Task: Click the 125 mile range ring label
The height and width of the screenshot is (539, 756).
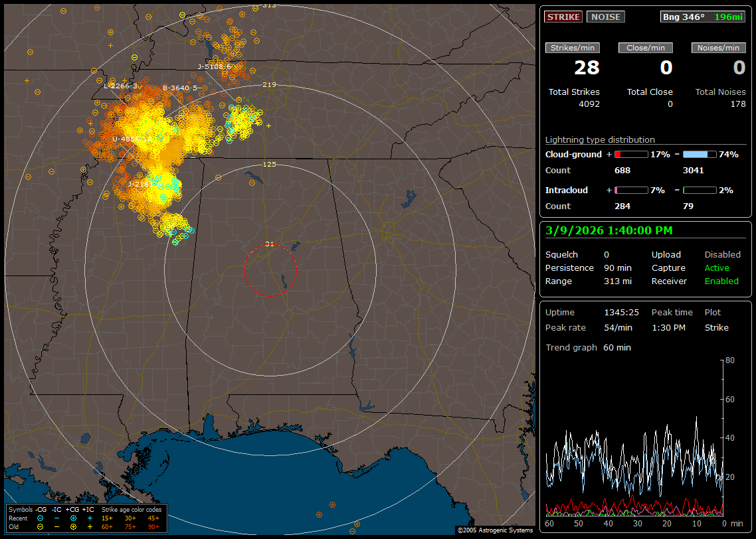Action: click(269, 164)
